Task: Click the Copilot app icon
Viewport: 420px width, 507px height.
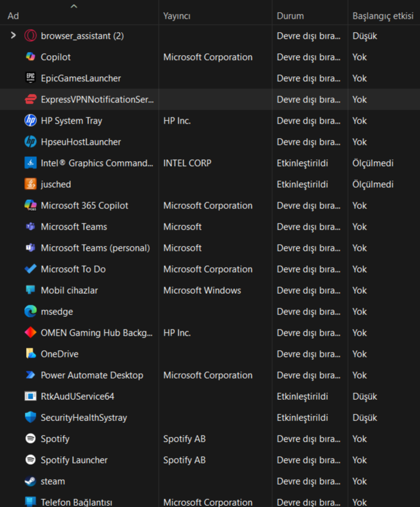Action: (x=30, y=57)
